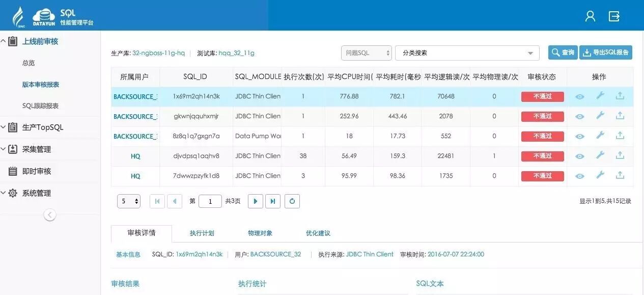The width and height of the screenshot is (644, 295).
Task: Sort by the 执行次数(次) column header
Action: tap(303, 77)
